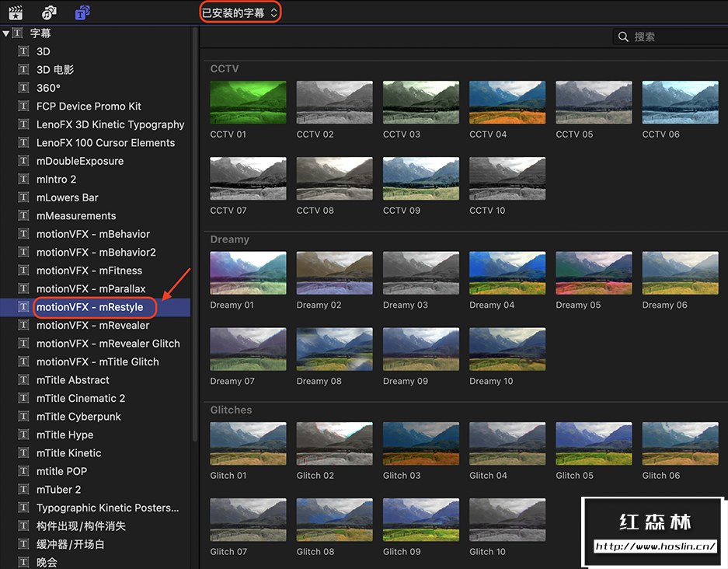Select mIntro 2 category
Screen dimensions: 728x569
coord(56,180)
